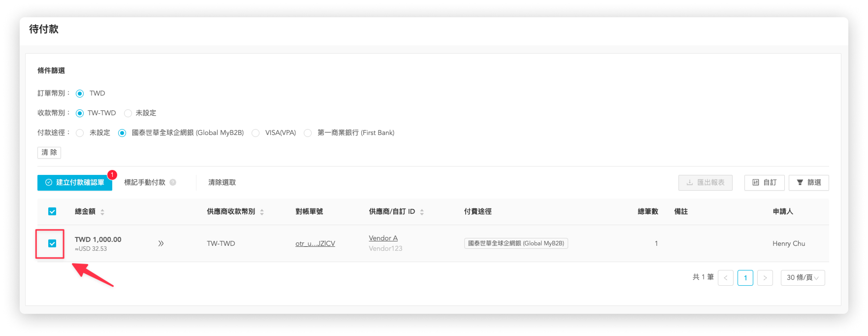This screenshot has width=868, height=336.
Task: Click the 國泰世華全球企網銀 payment tag in row
Action: click(x=516, y=243)
